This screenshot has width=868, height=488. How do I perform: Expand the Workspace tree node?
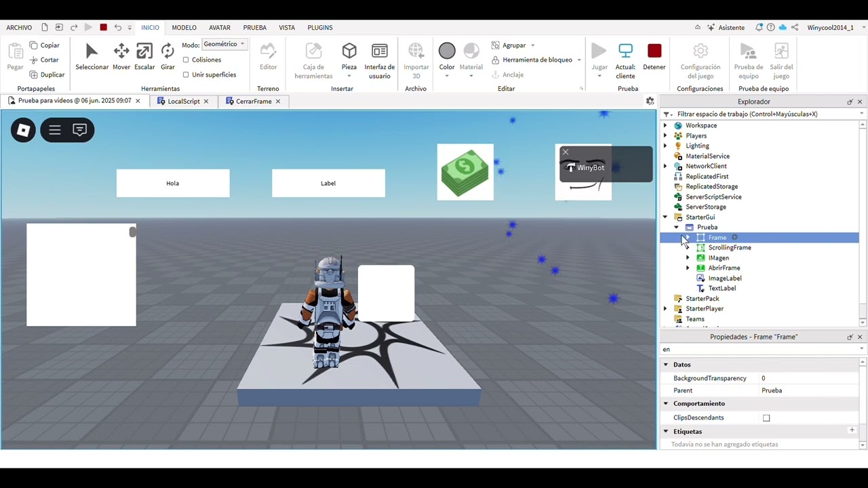[x=665, y=125]
